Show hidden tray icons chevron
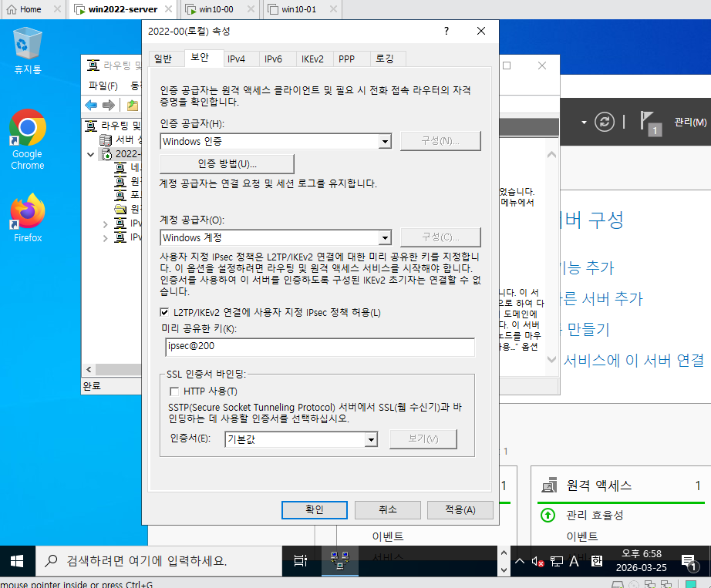 520,561
